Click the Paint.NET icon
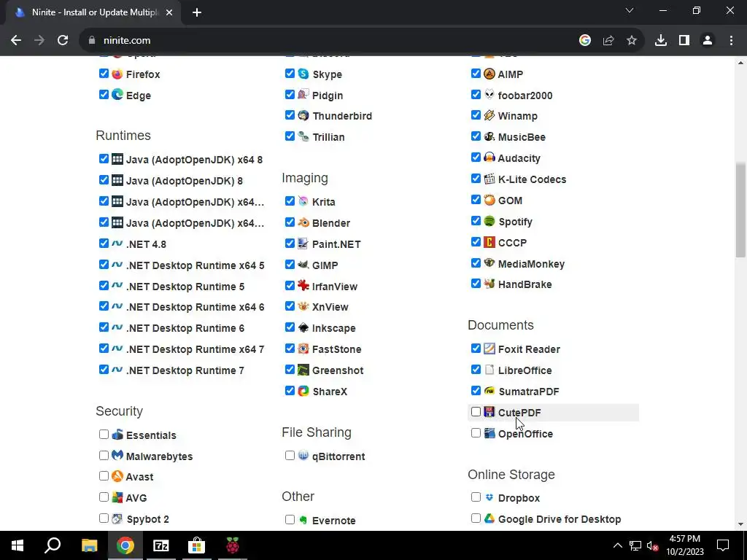The image size is (747, 560). (303, 244)
